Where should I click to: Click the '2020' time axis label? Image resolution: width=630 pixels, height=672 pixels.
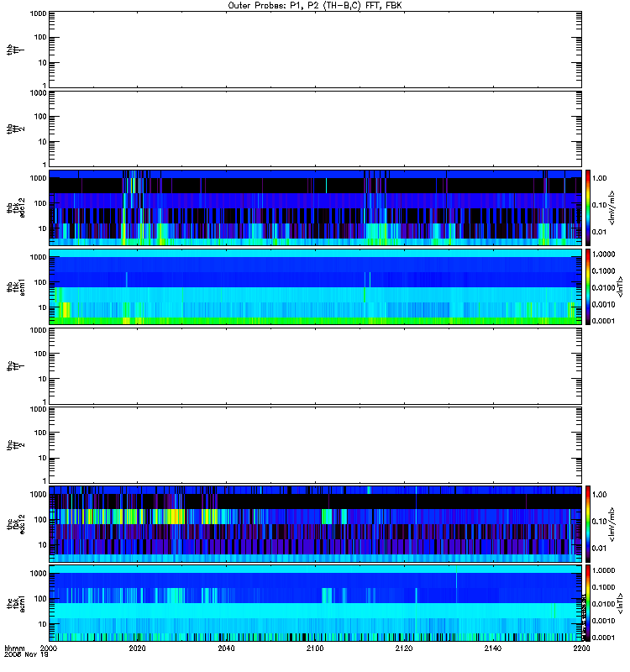pyautogui.click(x=137, y=648)
